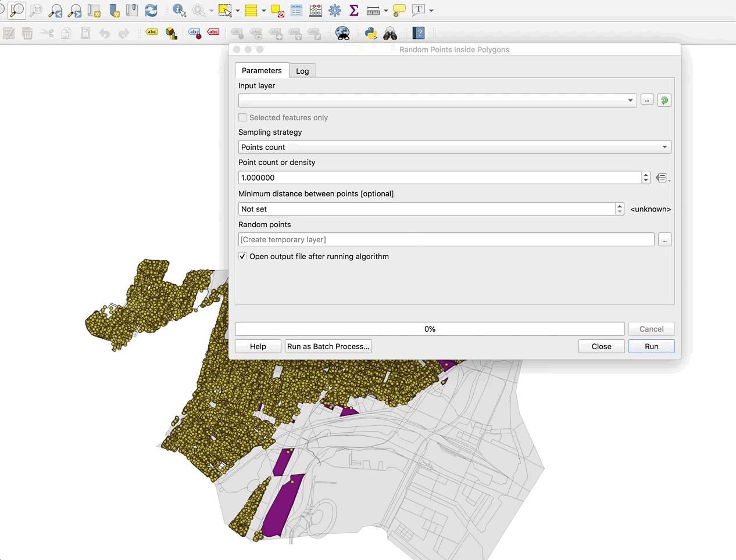This screenshot has height=560, width=736.
Task: Expand the Input layer dropdown
Action: [x=630, y=100]
